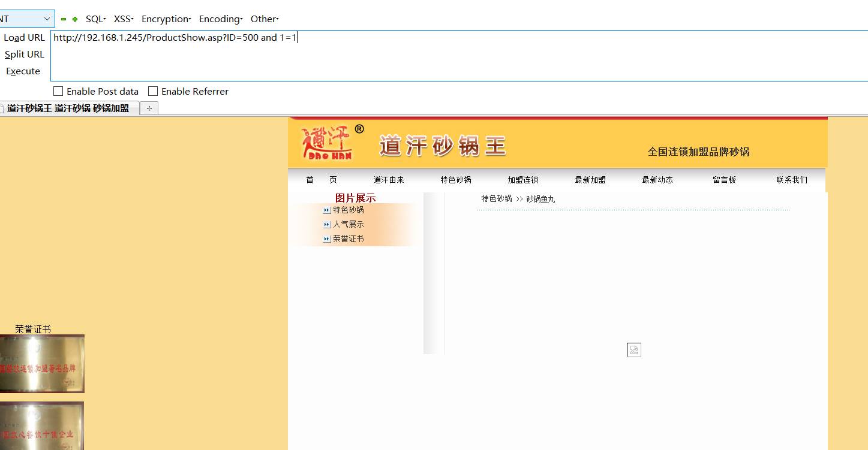Viewport: 868px width, 450px height.
Task: Click the lower certificate plaque thumbnail
Action: point(42,425)
